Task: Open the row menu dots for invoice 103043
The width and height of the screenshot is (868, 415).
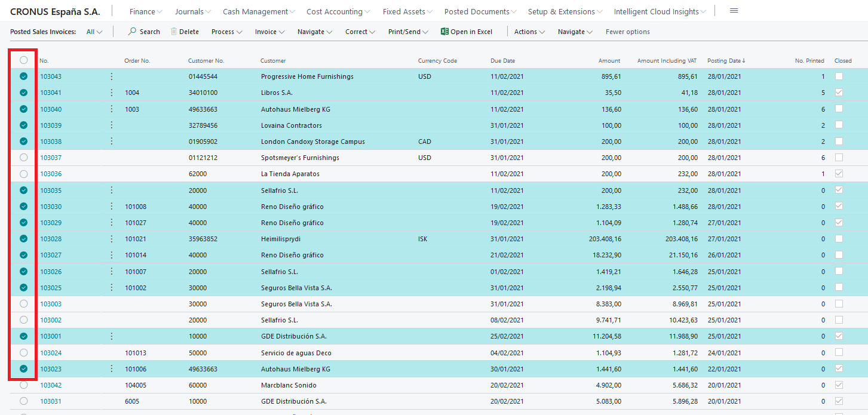Action: (x=112, y=76)
